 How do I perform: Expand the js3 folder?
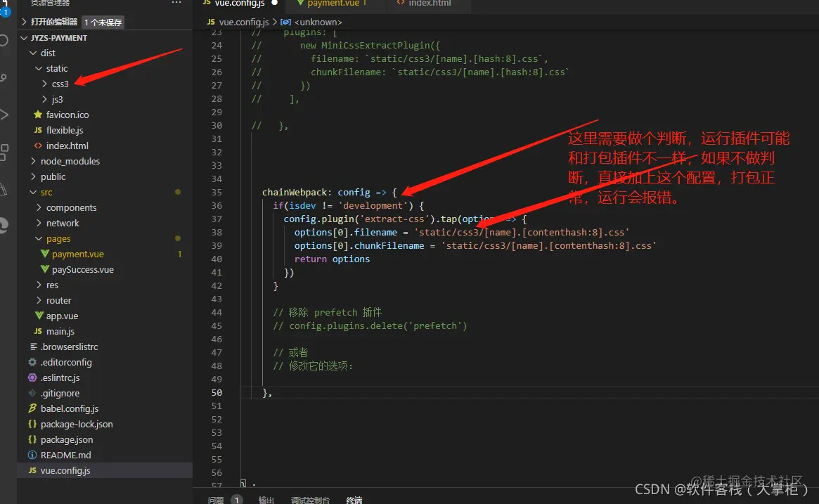click(44, 99)
